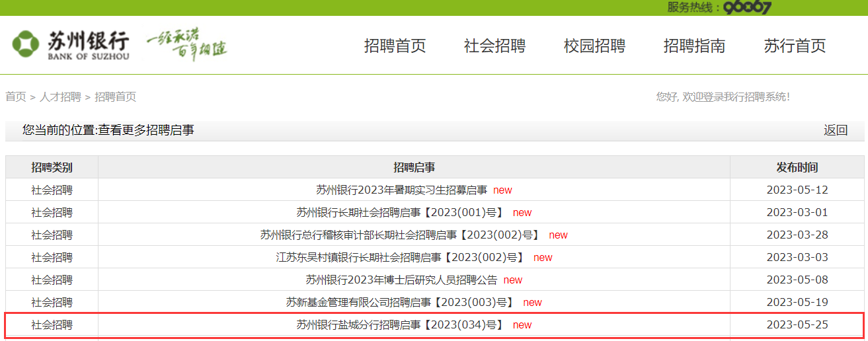Select the date 2023-05-12

click(x=797, y=190)
